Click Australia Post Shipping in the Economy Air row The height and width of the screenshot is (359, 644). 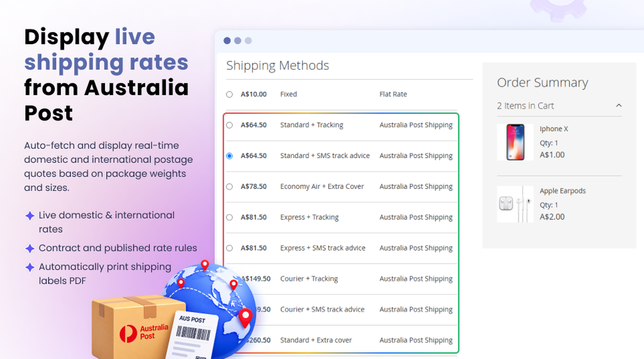(x=416, y=187)
